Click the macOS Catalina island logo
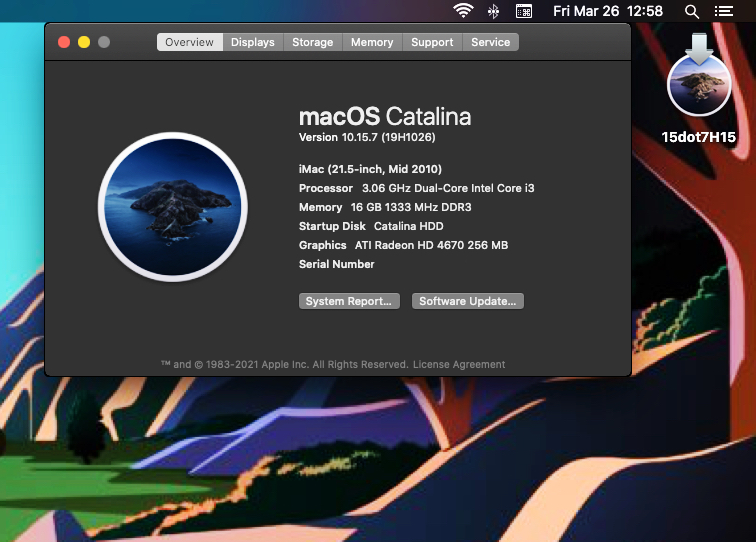756x542 pixels. click(x=173, y=207)
